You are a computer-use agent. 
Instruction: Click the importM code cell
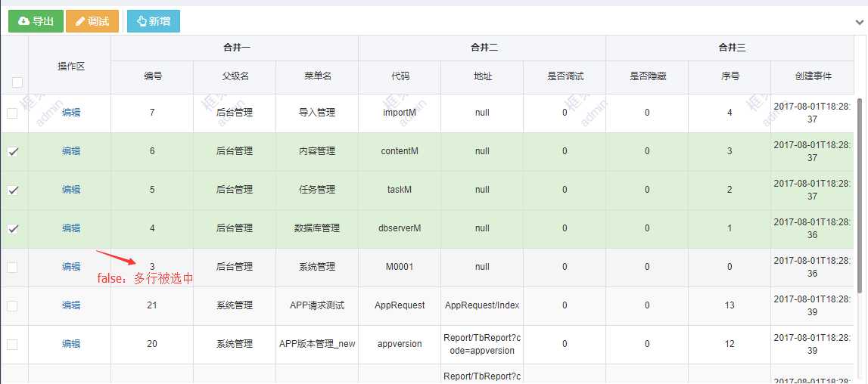(400, 113)
